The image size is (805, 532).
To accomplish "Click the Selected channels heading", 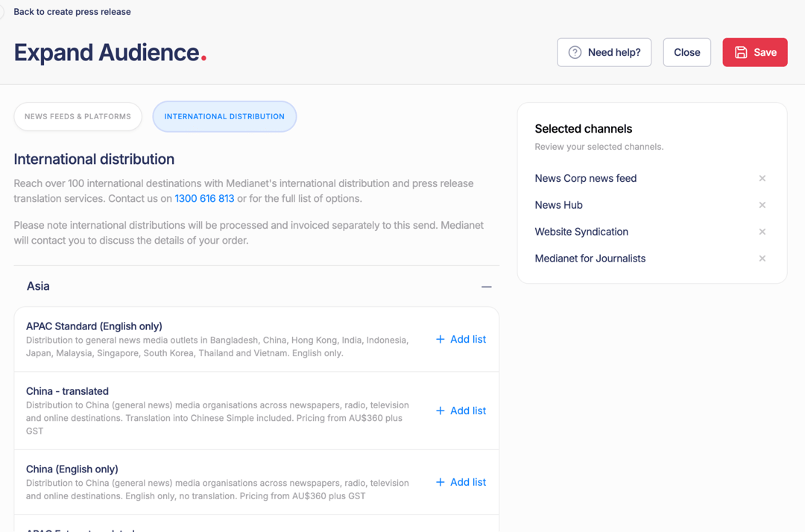I will tap(583, 129).
